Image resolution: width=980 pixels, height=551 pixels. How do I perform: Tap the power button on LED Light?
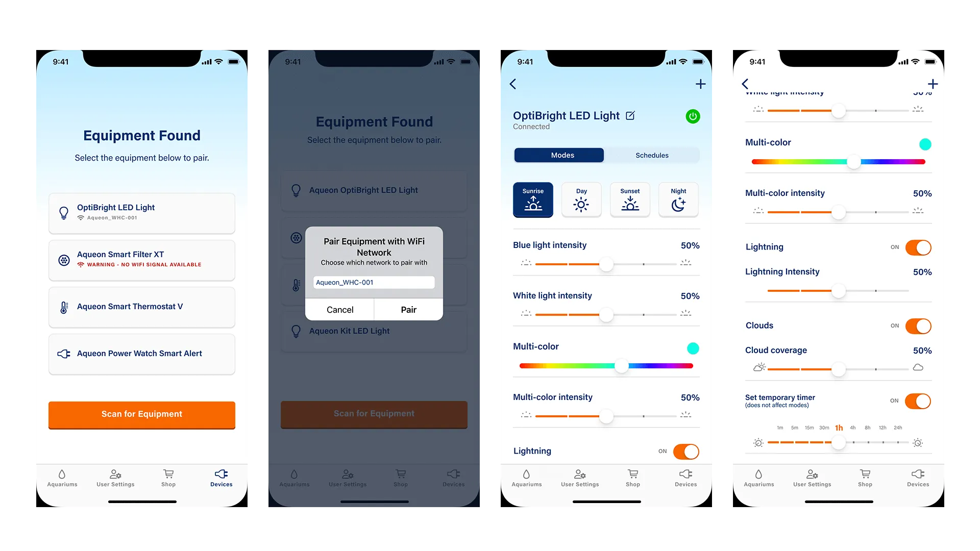point(693,116)
